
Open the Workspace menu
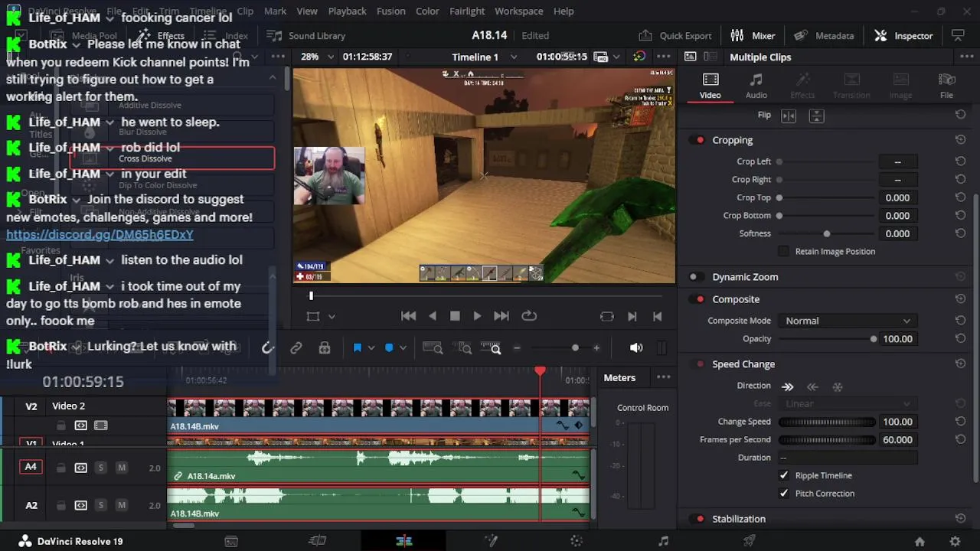[519, 11]
